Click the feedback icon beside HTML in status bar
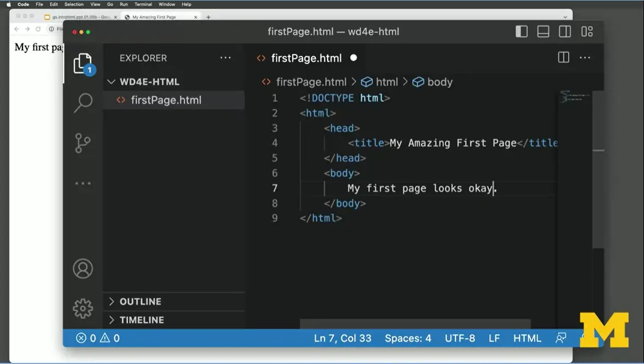 [x=560, y=338]
